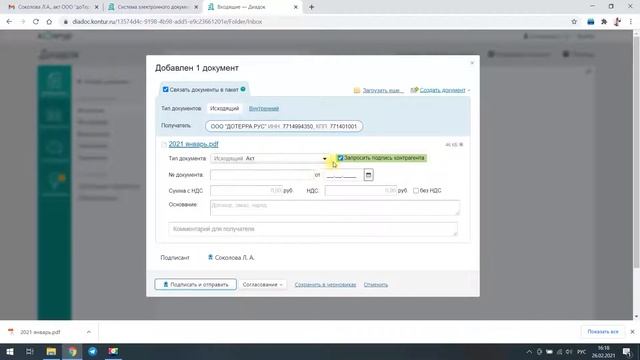
Task: Open Chrome three-dot menu
Action: tap(631, 22)
